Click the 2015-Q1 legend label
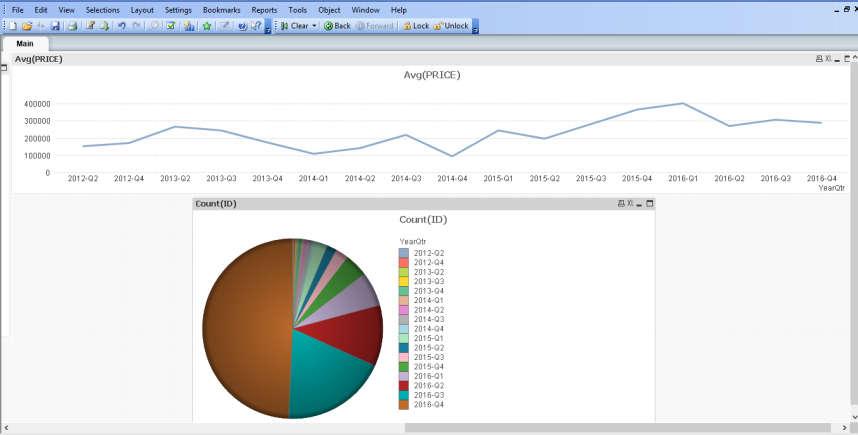858x435 pixels. click(x=429, y=338)
